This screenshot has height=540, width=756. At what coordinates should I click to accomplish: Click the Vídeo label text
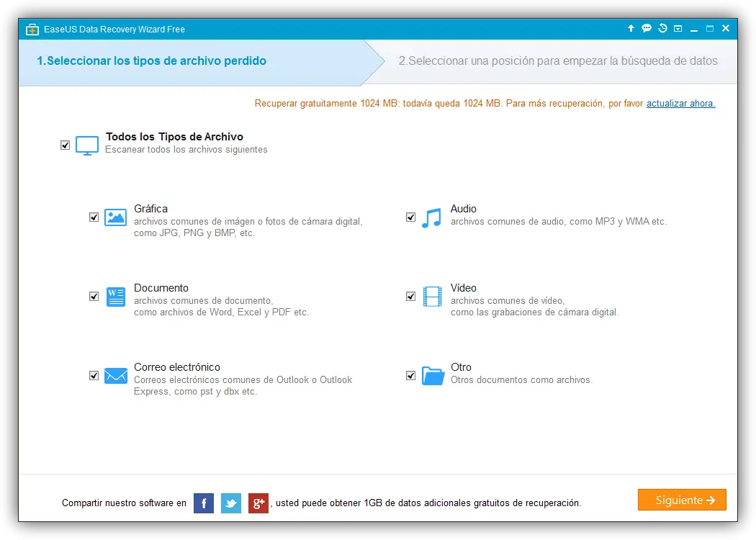click(x=464, y=288)
